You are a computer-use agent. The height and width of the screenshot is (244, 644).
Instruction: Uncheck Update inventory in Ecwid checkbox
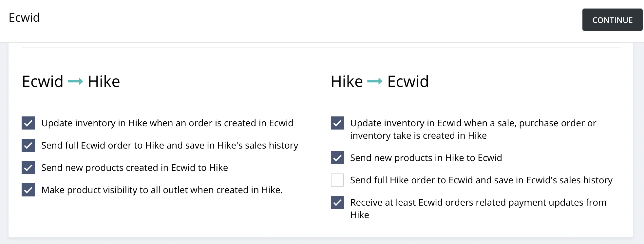point(337,123)
